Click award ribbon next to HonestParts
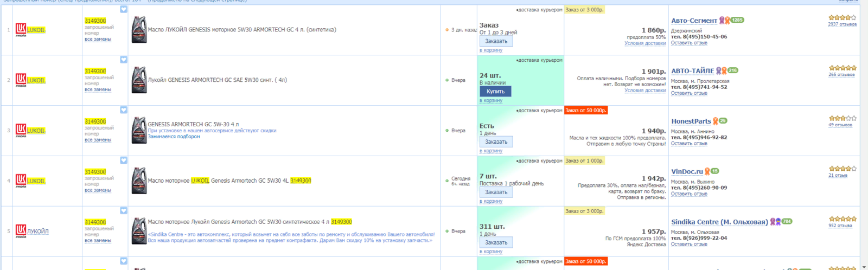This screenshot has width=868, height=270. point(715,121)
